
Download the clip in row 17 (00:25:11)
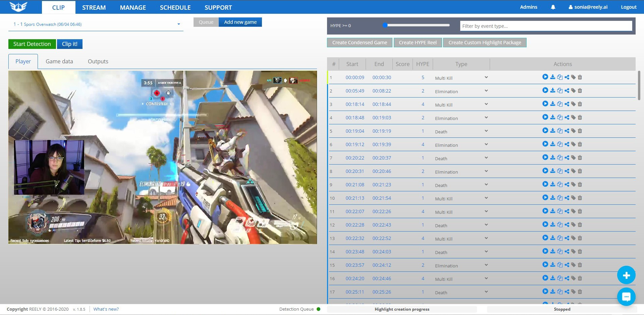coord(552,292)
